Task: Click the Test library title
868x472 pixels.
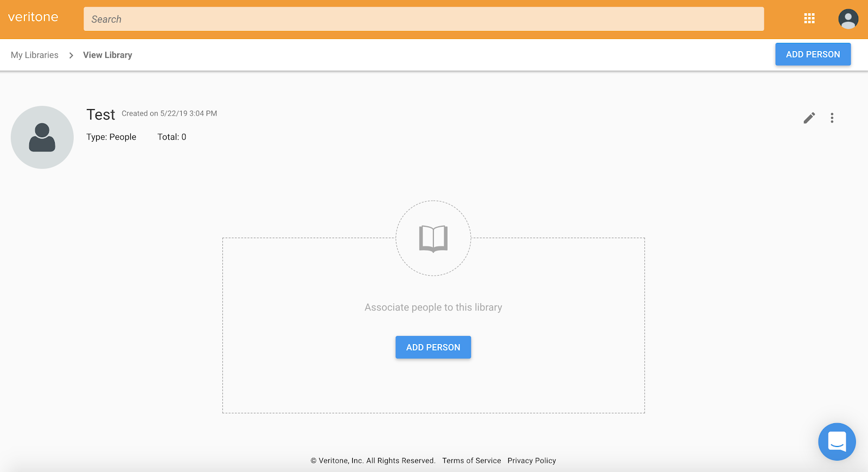Action: pyautogui.click(x=101, y=114)
